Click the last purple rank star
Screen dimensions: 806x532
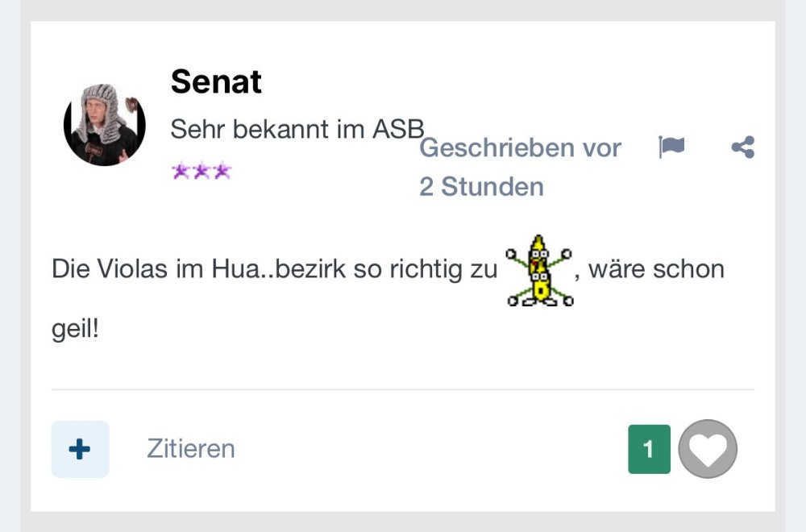(x=222, y=171)
